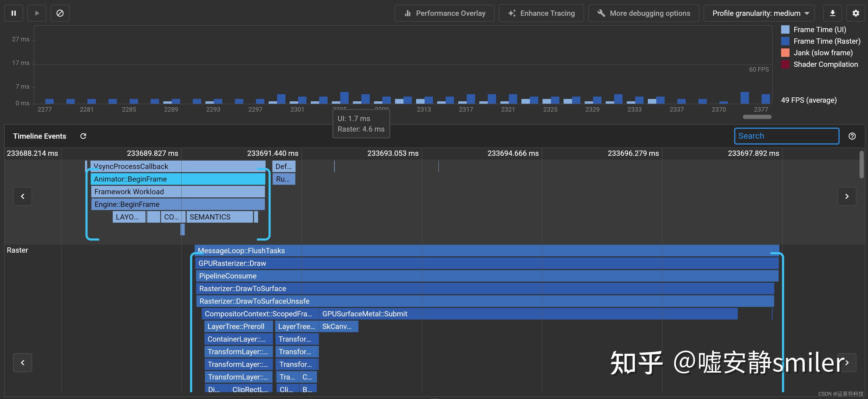The height and width of the screenshot is (399, 868).
Task: Pause frame recording
Action: (x=14, y=13)
